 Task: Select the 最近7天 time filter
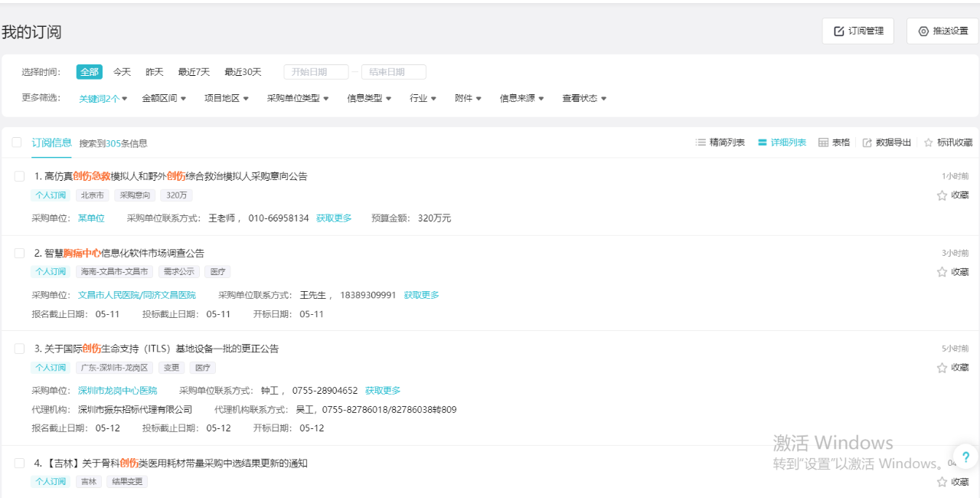194,72
